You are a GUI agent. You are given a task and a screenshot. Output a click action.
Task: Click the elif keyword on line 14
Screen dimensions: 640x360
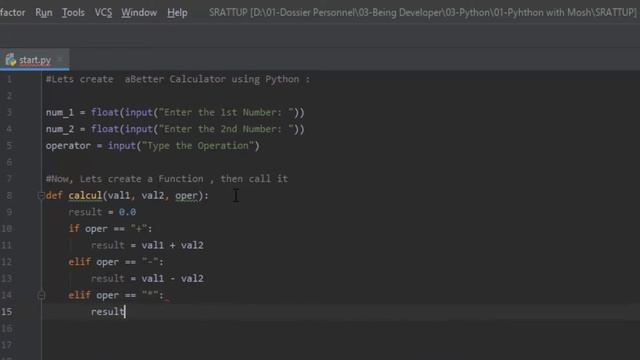[80, 295]
